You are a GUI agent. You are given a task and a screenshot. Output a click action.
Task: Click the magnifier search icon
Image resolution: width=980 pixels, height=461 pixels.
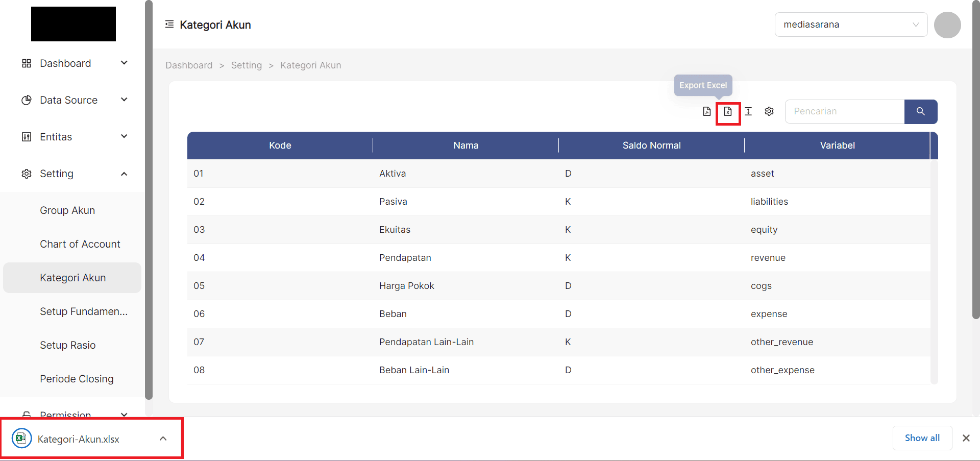921,111
